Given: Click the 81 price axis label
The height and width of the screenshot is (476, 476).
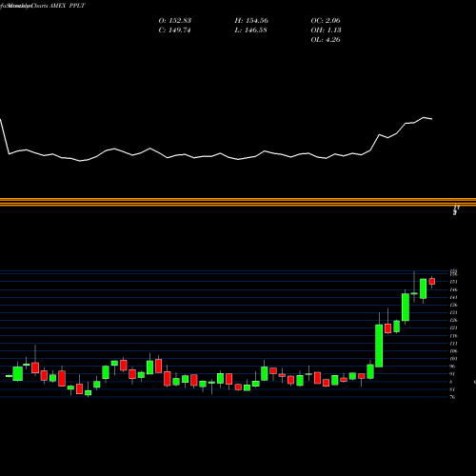Looking at the screenshot, I should click(452, 389).
